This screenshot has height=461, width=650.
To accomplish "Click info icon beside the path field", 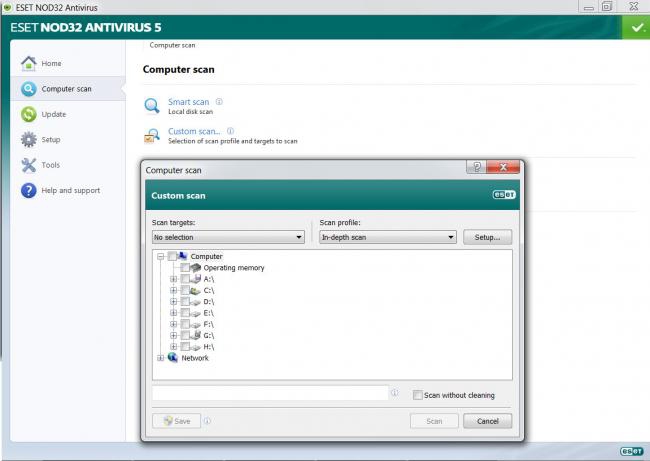I will click(x=395, y=392).
